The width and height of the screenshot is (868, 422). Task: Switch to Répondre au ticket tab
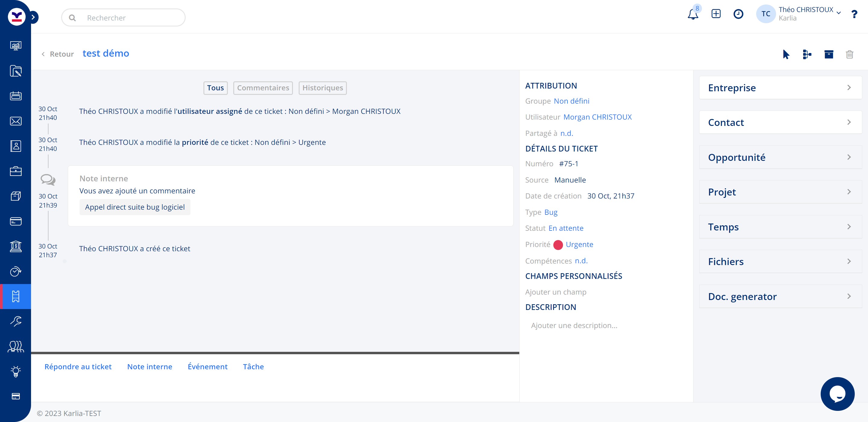78,367
